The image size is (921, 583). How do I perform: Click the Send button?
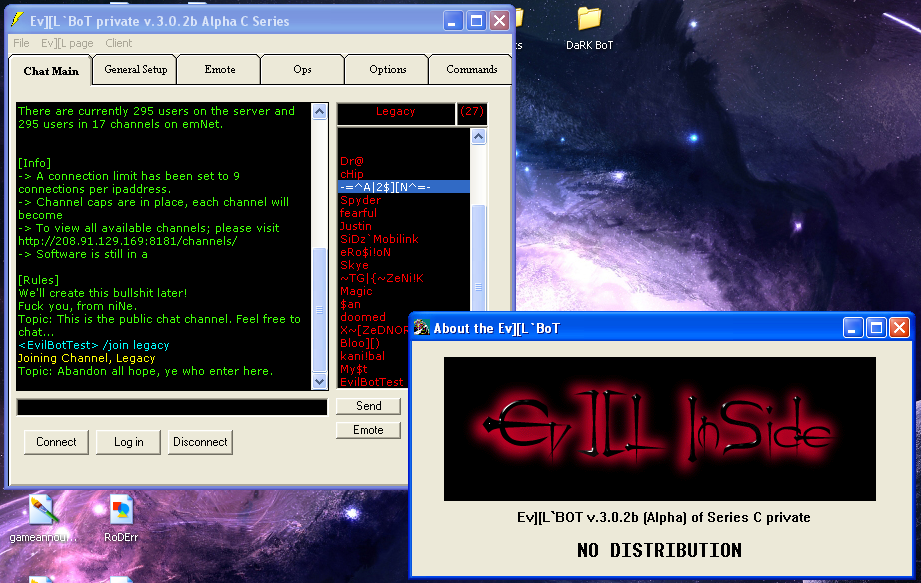368,406
